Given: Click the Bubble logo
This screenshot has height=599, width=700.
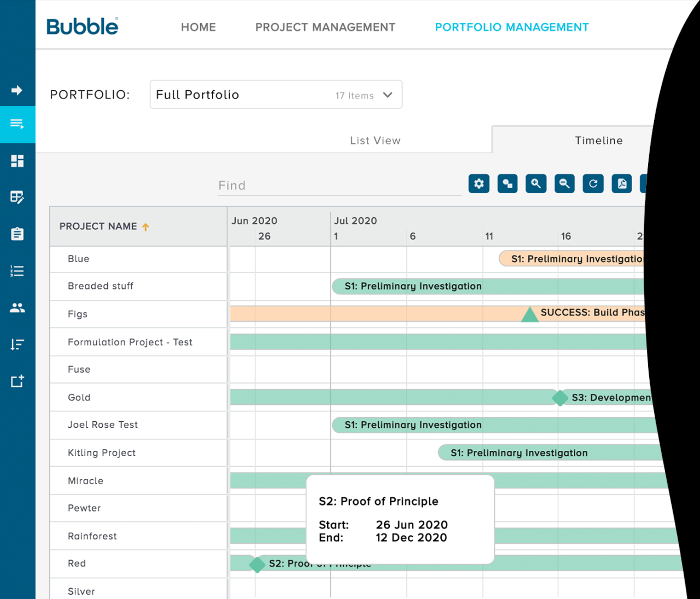Looking at the screenshot, I should click(82, 26).
